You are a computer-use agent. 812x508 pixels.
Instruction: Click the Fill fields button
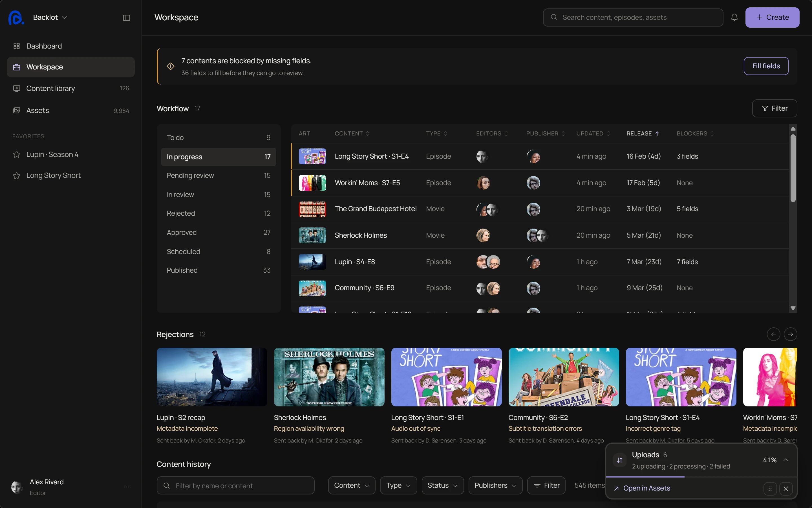[766, 66]
